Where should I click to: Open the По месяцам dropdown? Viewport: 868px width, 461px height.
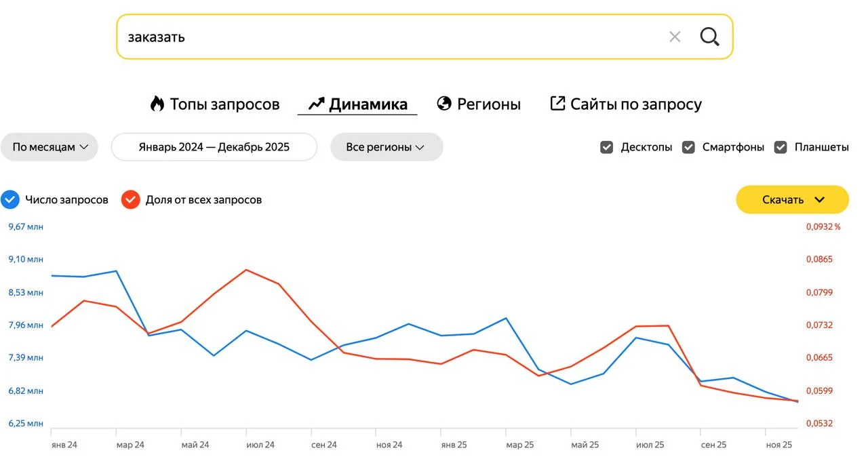[50, 147]
